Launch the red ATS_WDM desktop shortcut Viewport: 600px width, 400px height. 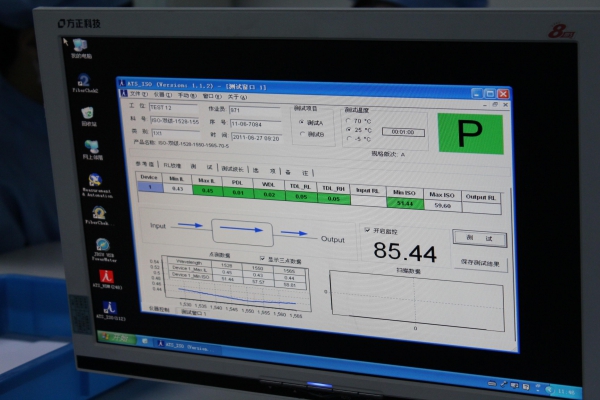[107, 279]
